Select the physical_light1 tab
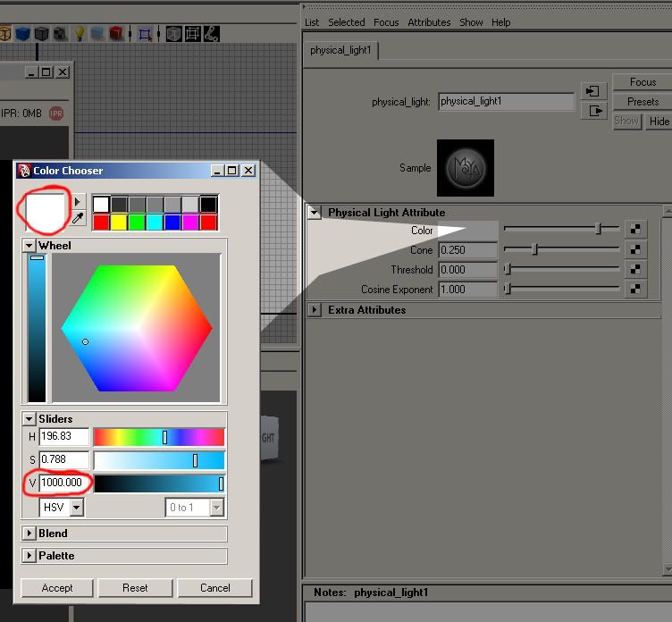This screenshot has height=622, width=672. point(342,51)
